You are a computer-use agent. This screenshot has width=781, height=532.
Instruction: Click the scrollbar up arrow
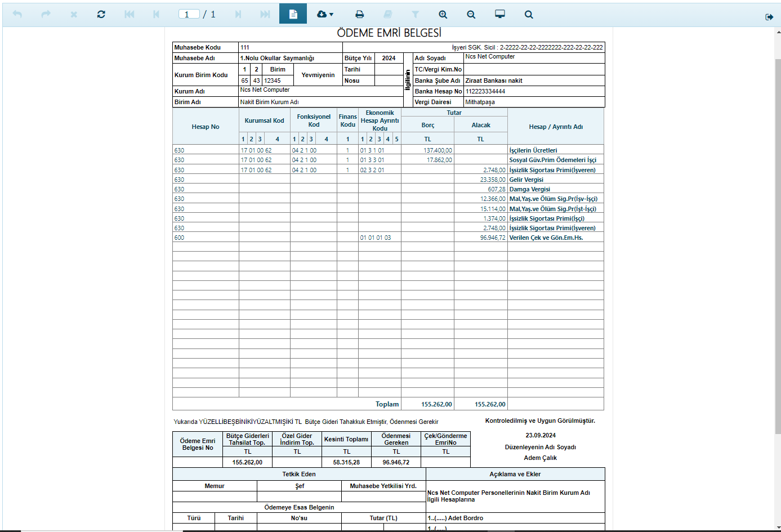778,32
